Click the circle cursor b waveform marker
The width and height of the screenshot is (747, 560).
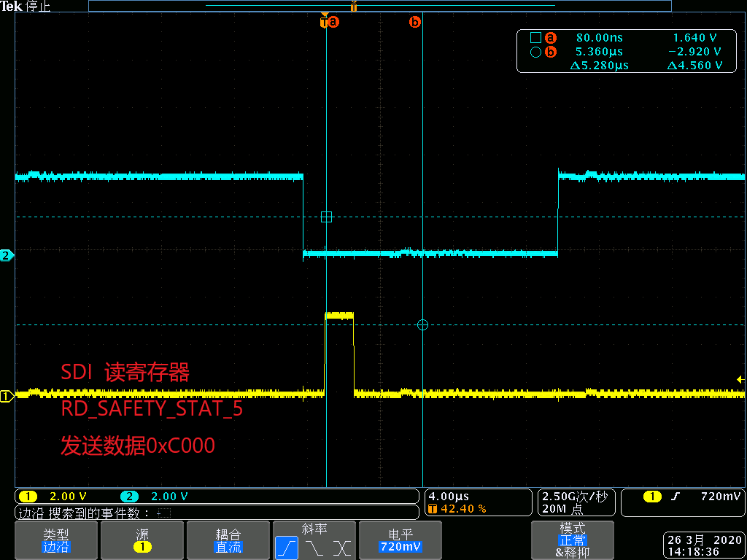tap(422, 325)
